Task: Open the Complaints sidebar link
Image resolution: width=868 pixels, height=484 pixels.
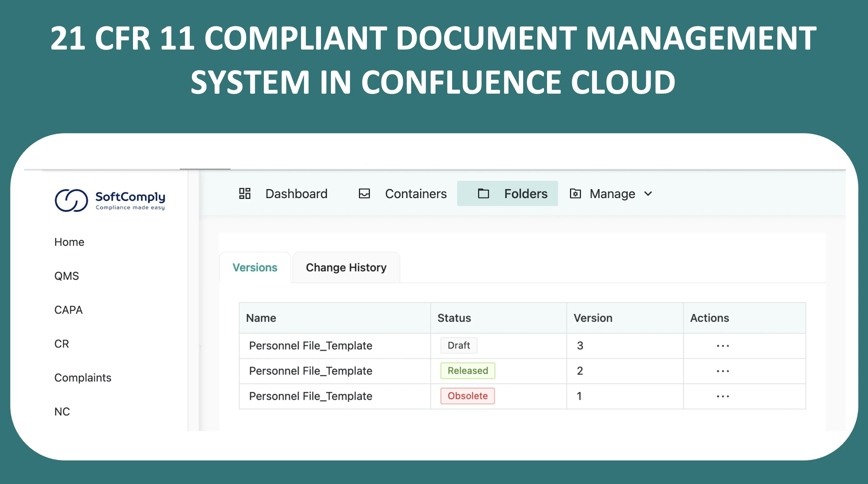Action: pyautogui.click(x=83, y=378)
